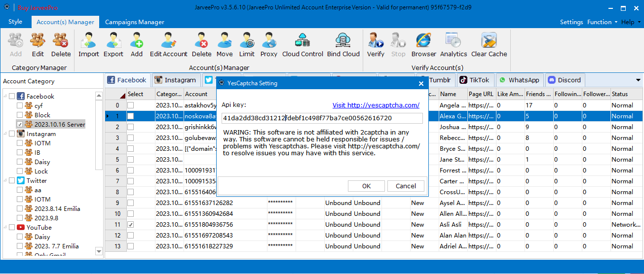
Task: Open the Help dropdown menu
Action: point(631,22)
